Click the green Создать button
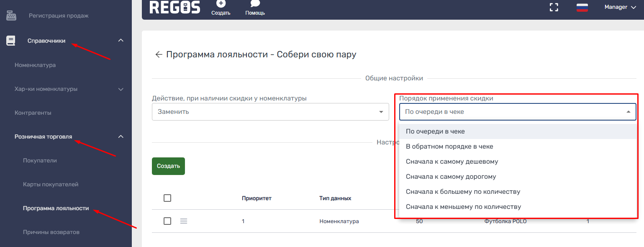 coord(168,166)
